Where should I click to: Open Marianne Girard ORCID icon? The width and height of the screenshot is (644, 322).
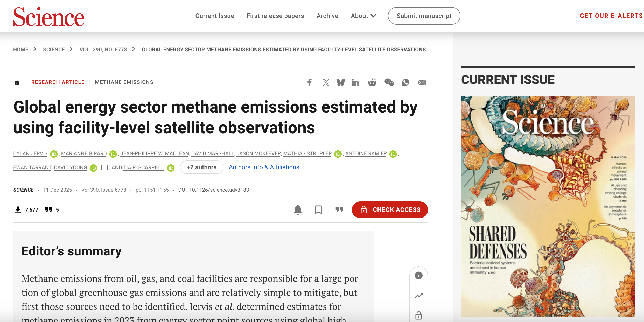(x=113, y=154)
